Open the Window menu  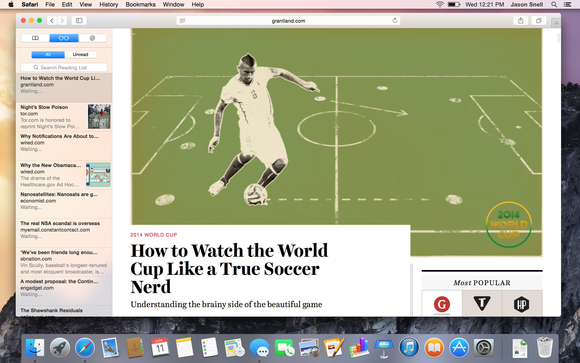coord(173,4)
